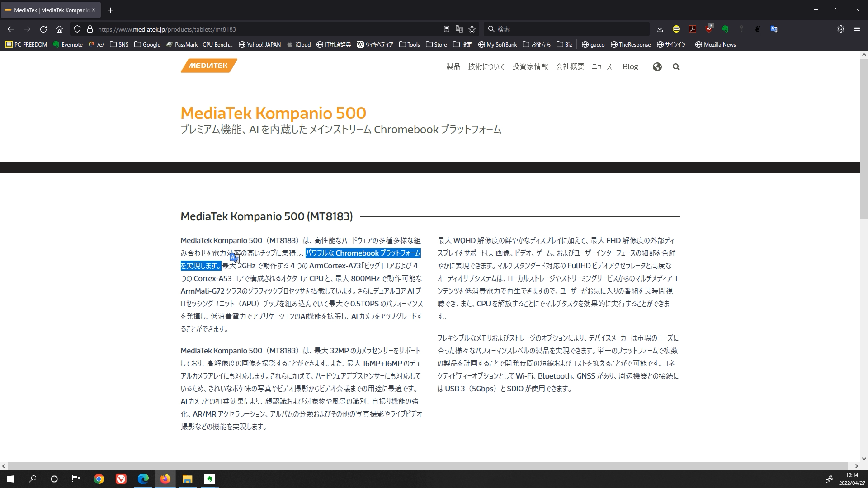Click the horizontal scrollbar at page bottom
868x488 pixels.
click(427, 466)
